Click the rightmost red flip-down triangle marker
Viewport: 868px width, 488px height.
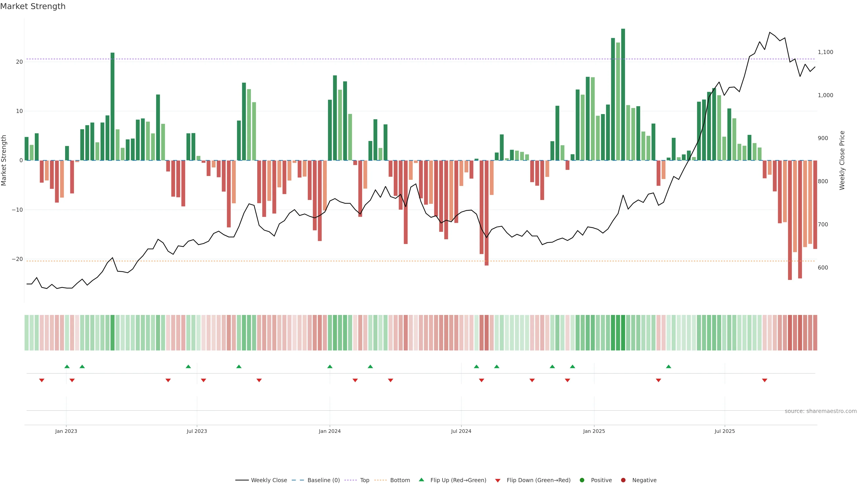click(764, 380)
